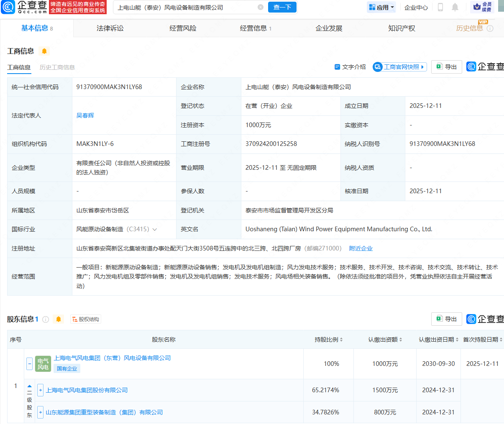Image resolution: width=504 pixels, height=424 pixels.
Task: Open the 历史工商信息 sub-tab
Action: [x=57, y=66]
